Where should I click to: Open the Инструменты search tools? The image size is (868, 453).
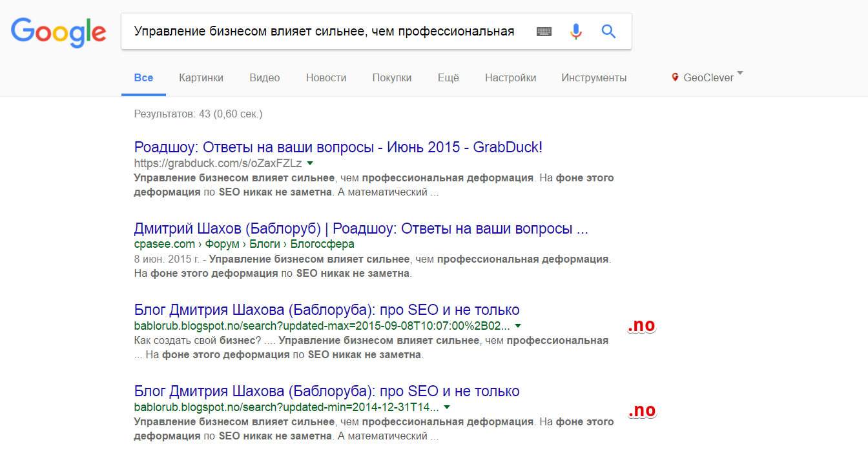pyautogui.click(x=594, y=77)
